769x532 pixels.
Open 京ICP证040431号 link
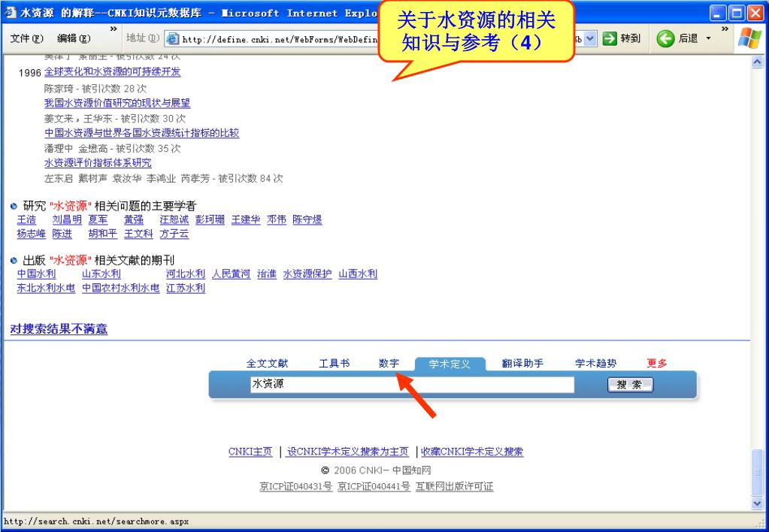(x=295, y=486)
